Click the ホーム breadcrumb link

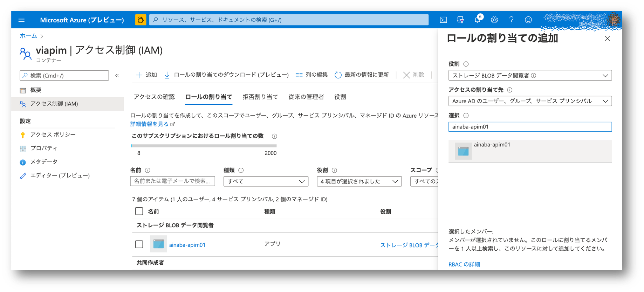tap(28, 36)
